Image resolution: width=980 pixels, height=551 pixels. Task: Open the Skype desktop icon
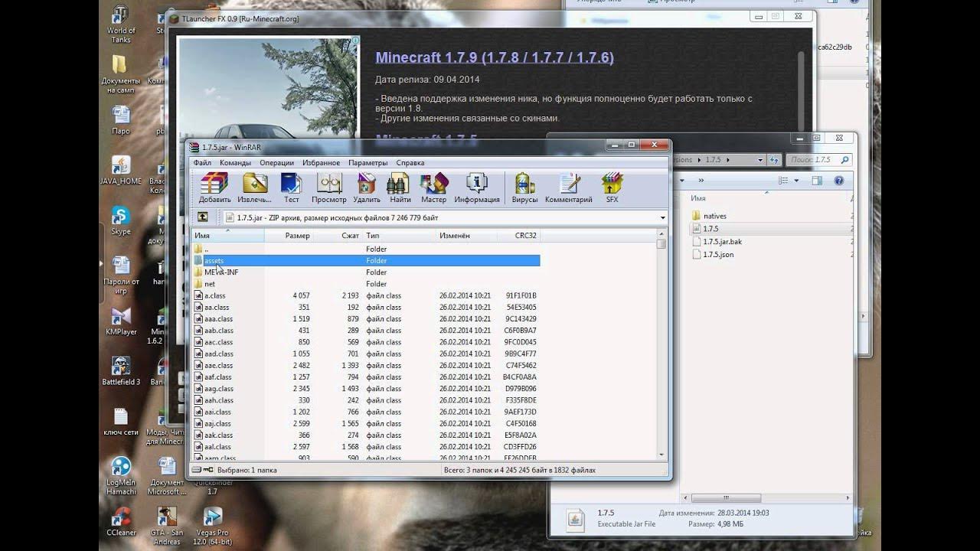click(x=121, y=220)
